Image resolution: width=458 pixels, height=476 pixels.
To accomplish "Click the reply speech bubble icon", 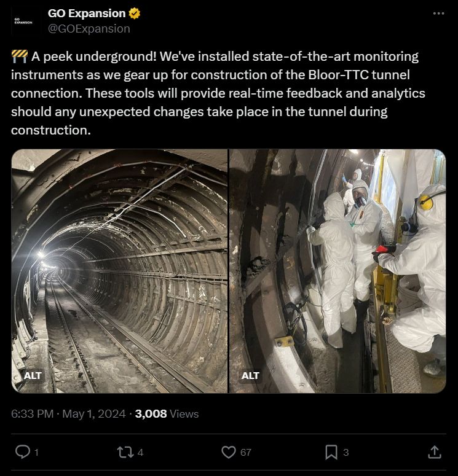I will pyautogui.click(x=22, y=452).
